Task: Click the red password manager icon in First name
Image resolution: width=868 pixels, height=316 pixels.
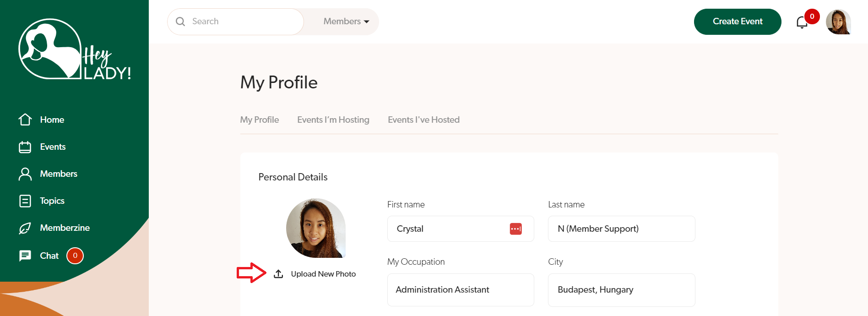Action: 515,229
